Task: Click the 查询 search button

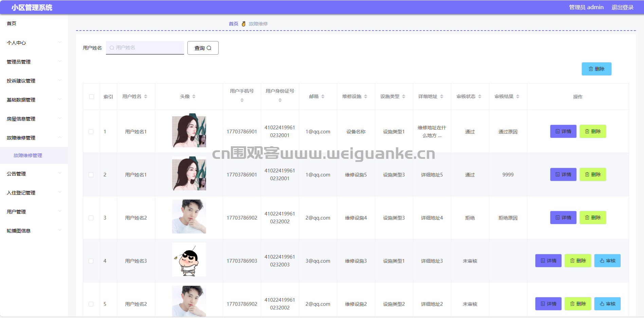Action: (x=203, y=48)
